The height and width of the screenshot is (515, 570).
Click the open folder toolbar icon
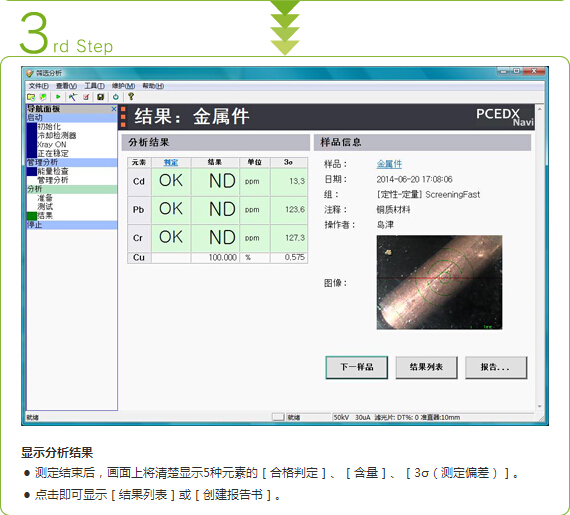(x=31, y=97)
